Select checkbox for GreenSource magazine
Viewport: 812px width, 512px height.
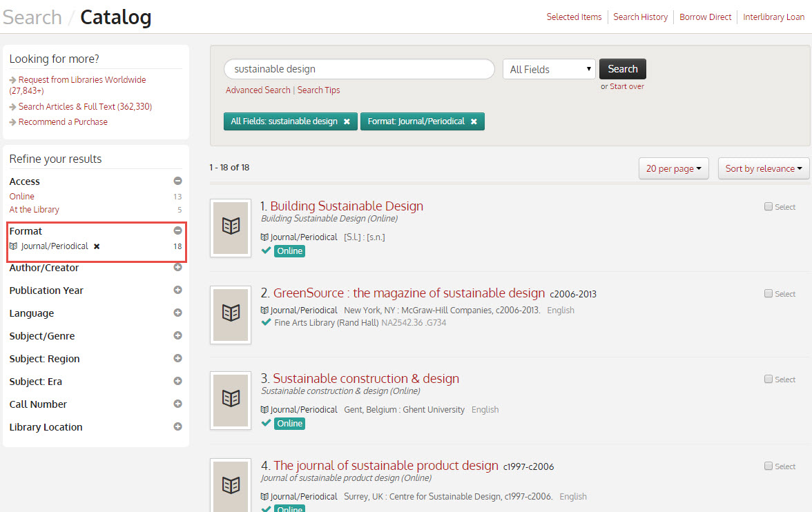click(x=768, y=293)
